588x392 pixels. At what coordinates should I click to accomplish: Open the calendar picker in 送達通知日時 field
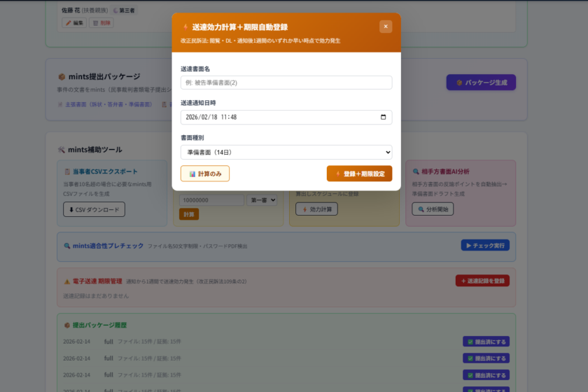(x=383, y=118)
